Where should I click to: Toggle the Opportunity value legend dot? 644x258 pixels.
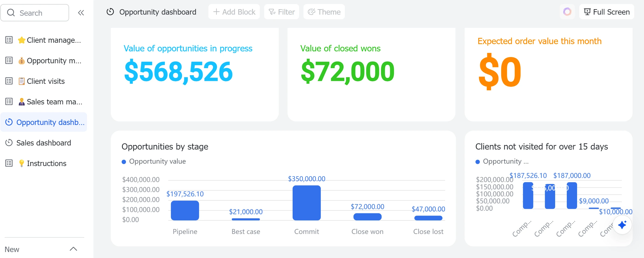(x=124, y=162)
